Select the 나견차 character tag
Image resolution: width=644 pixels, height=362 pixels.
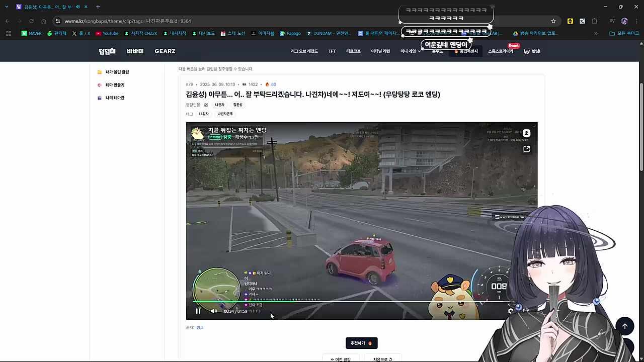point(219,105)
